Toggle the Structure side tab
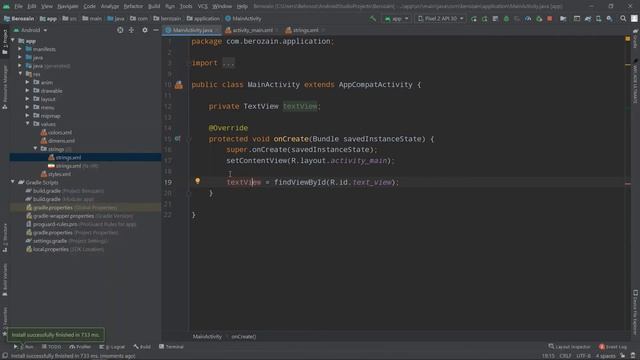This screenshot has width=640, height=360. [x=5, y=238]
